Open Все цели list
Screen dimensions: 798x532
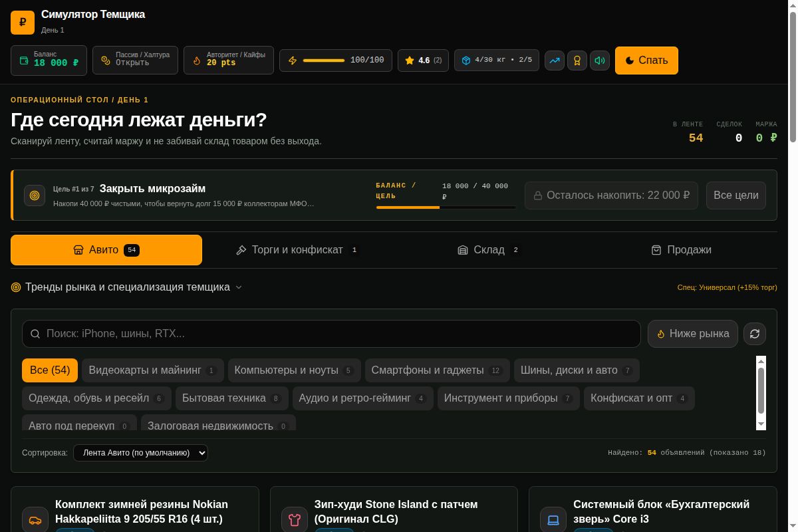tap(736, 196)
